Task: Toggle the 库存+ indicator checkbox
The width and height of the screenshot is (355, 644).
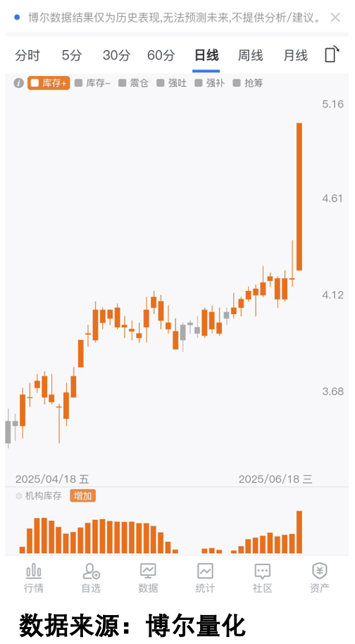Action: (35, 83)
